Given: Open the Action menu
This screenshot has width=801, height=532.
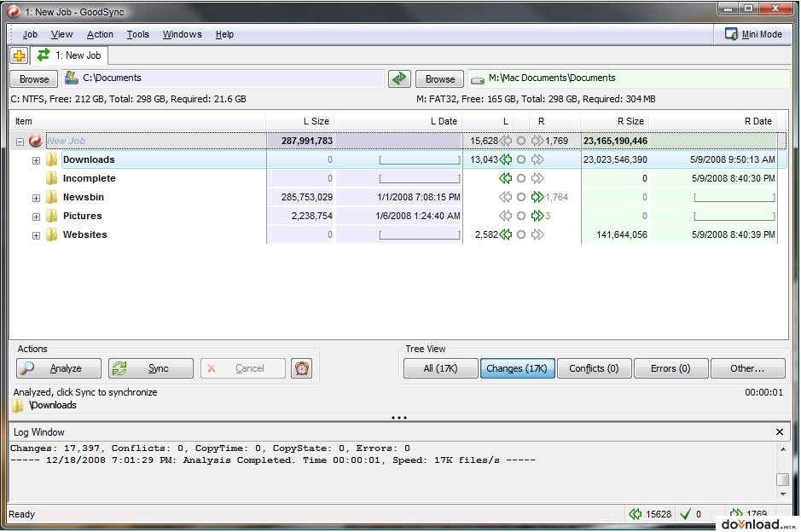Looking at the screenshot, I should (x=100, y=34).
